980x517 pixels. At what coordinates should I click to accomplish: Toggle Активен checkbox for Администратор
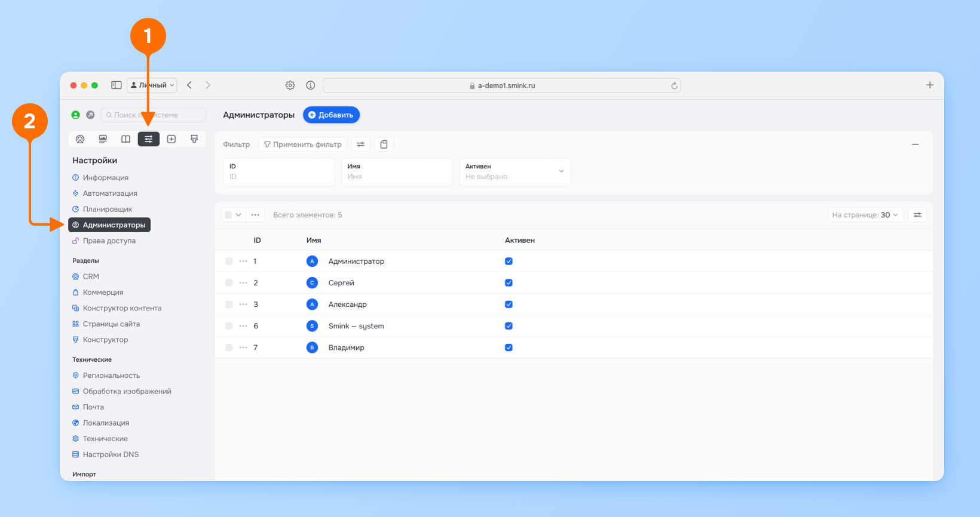click(509, 261)
